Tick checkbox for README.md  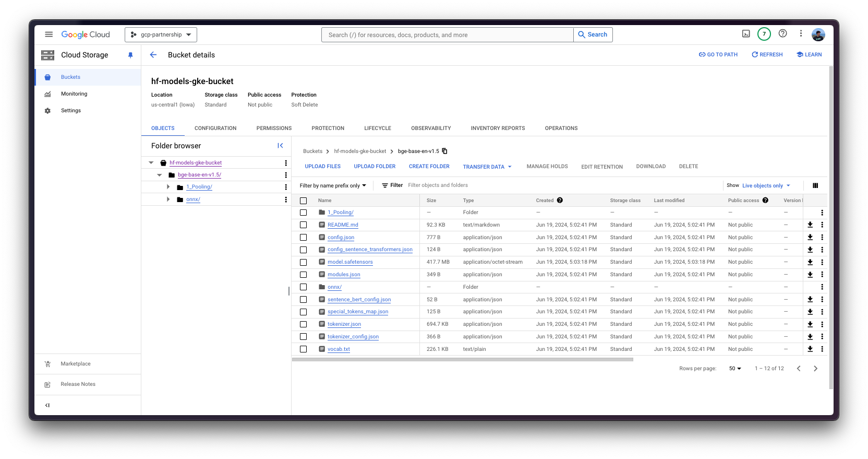(303, 225)
